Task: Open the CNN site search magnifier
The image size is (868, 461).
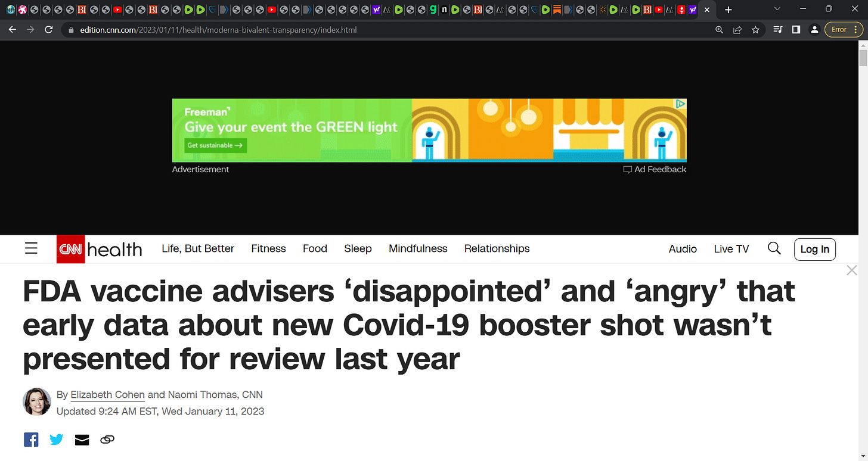Action: point(774,248)
